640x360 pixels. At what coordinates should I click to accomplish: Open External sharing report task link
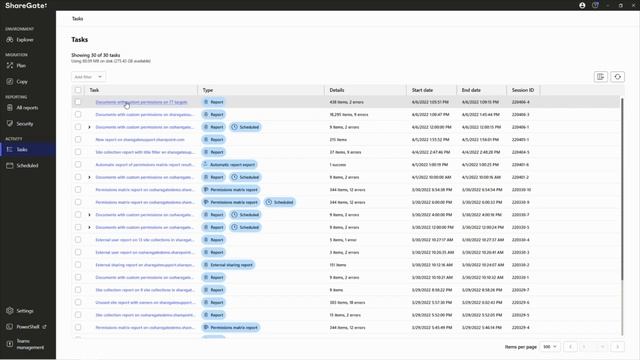pyautogui.click(x=145, y=265)
